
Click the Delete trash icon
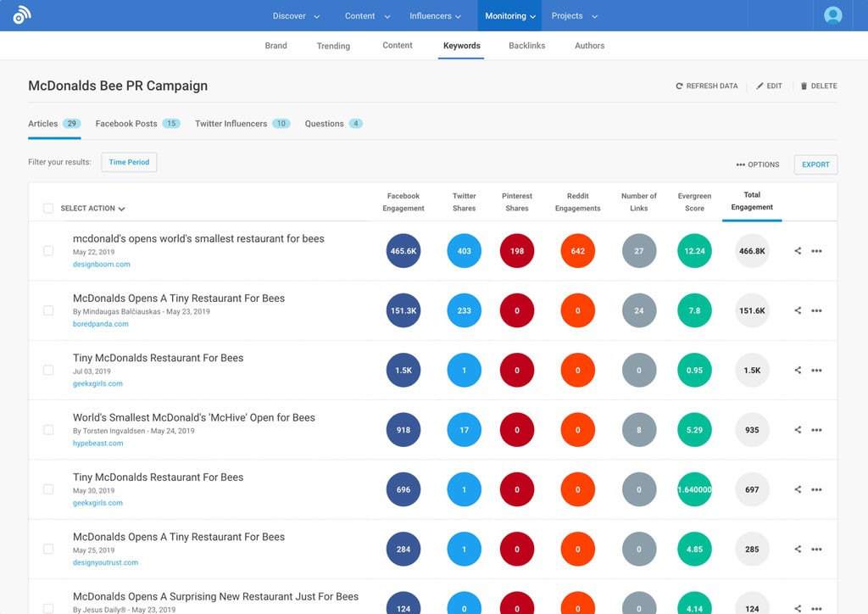pos(804,87)
